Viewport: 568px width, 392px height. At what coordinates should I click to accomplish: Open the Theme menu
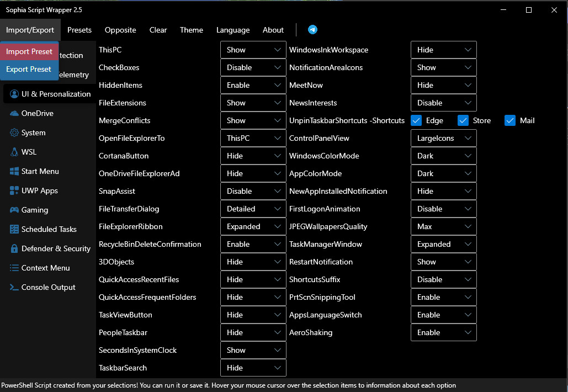click(x=191, y=30)
